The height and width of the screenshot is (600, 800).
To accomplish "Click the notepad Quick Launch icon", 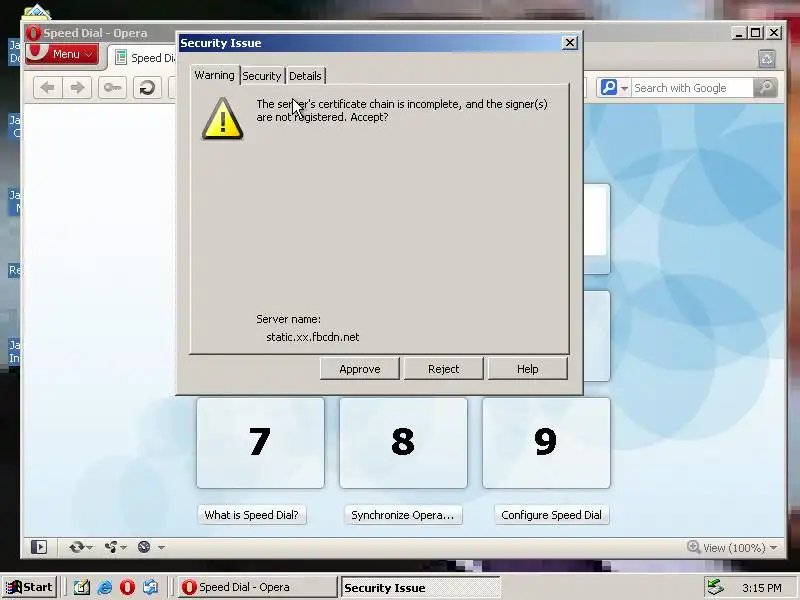I will [x=82, y=587].
